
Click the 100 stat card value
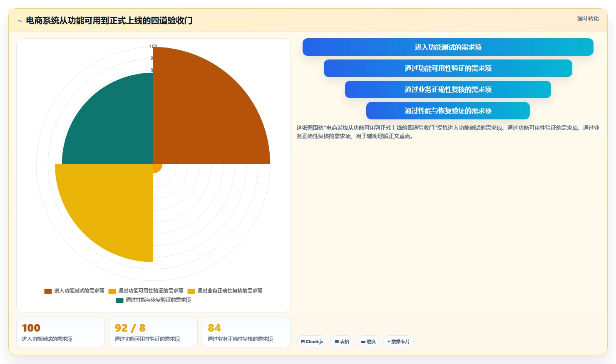pos(31,328)
